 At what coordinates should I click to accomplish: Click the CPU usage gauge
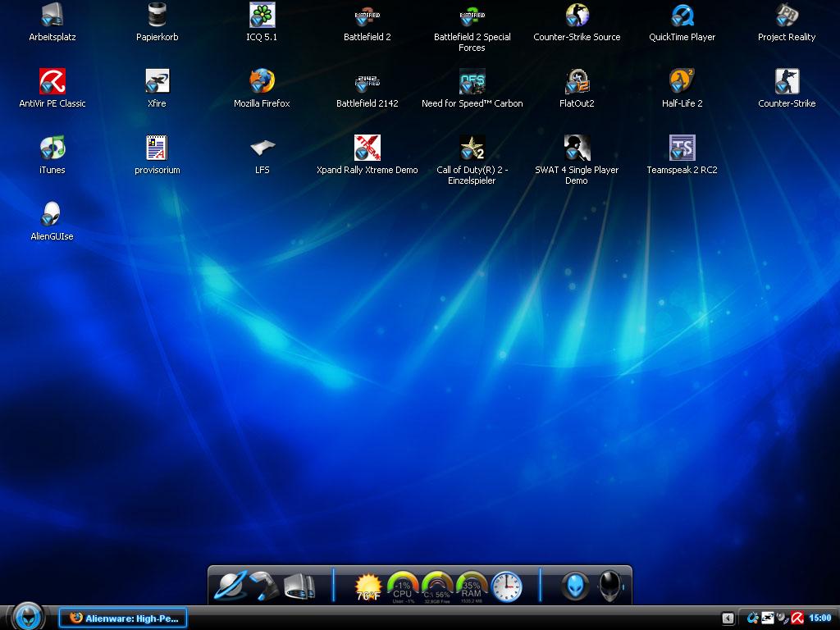point(403,587)
